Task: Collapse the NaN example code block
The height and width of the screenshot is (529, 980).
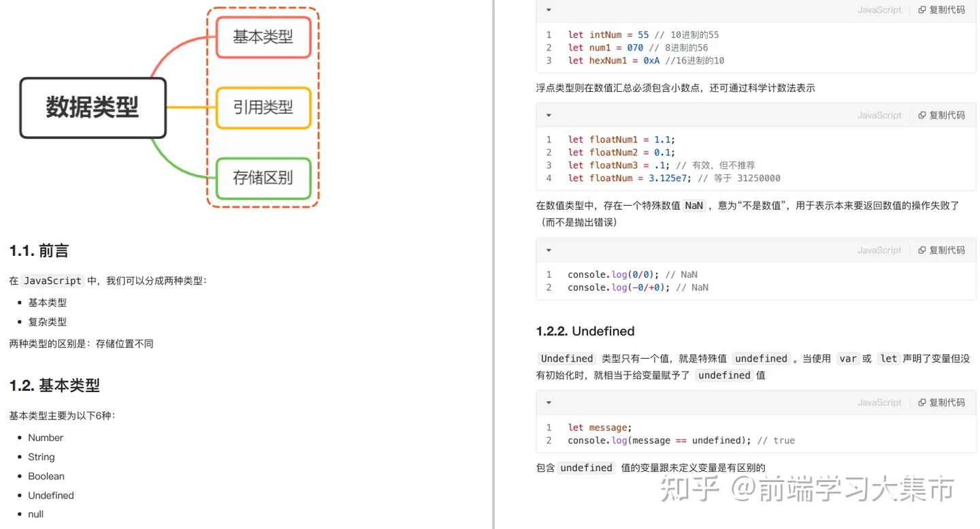Action: point(549,249)
